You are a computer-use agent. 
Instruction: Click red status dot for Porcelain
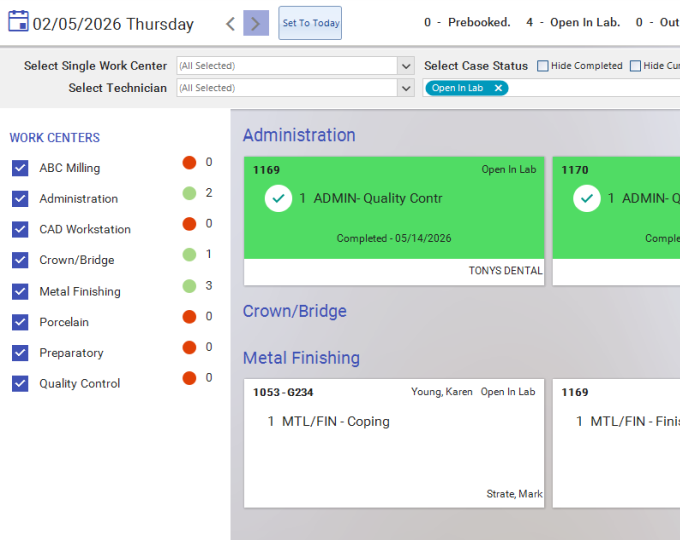[x=190, y=317]
